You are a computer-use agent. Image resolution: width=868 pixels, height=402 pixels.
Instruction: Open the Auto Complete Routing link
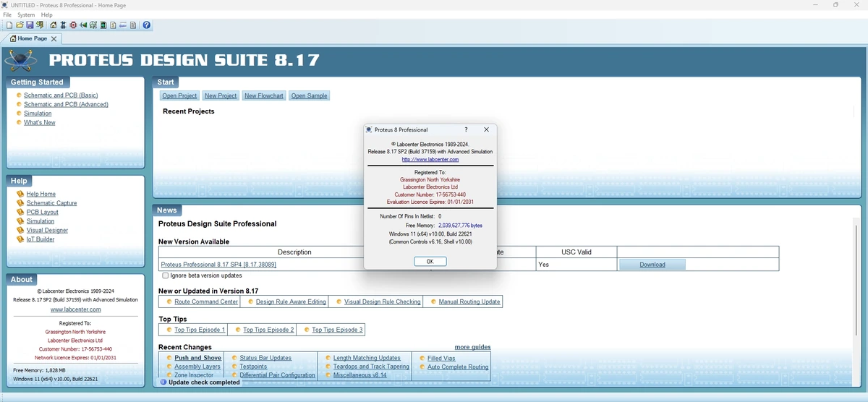[458, 367]
